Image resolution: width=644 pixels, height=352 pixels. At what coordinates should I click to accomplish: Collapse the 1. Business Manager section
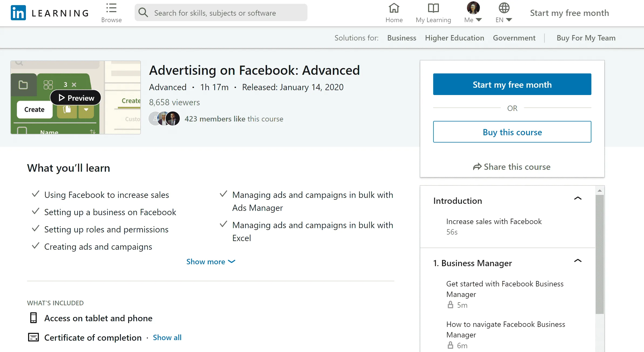pos(578,261)
